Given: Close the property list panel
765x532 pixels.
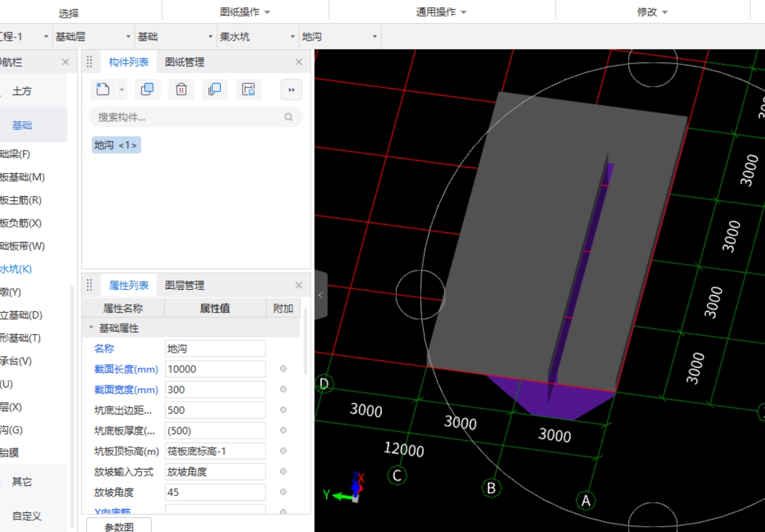Looking at the screenshot, I should click(x=298, y=285).
